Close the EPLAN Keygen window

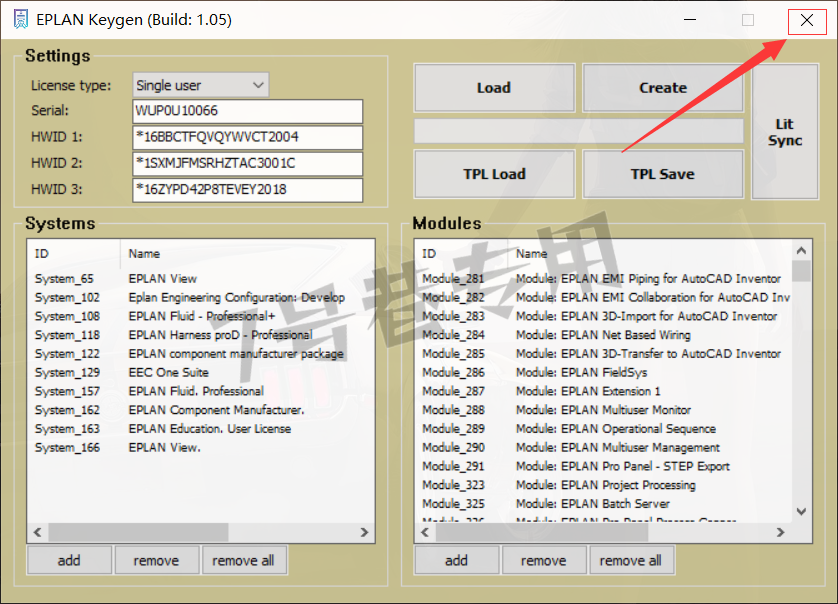point(807,20)
